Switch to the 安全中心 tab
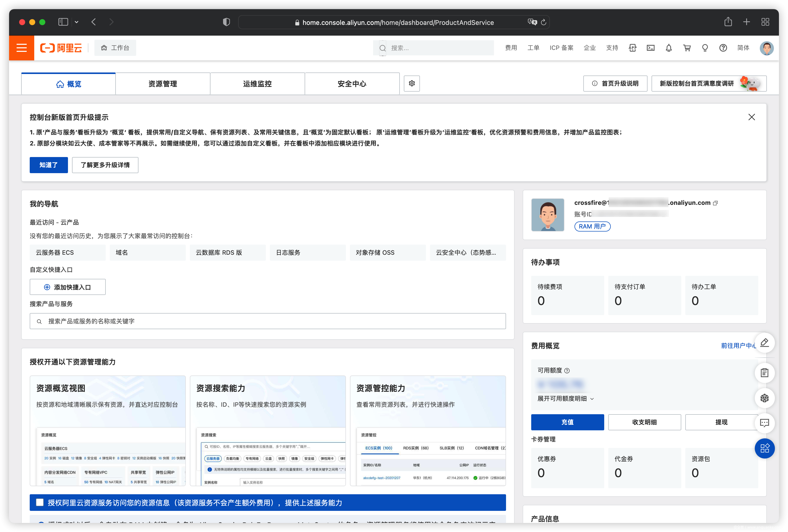This screenshot has height=532, width=788. click(x=352, y=84)
